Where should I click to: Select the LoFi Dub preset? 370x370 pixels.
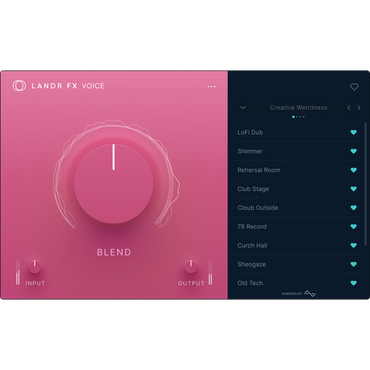297,132
